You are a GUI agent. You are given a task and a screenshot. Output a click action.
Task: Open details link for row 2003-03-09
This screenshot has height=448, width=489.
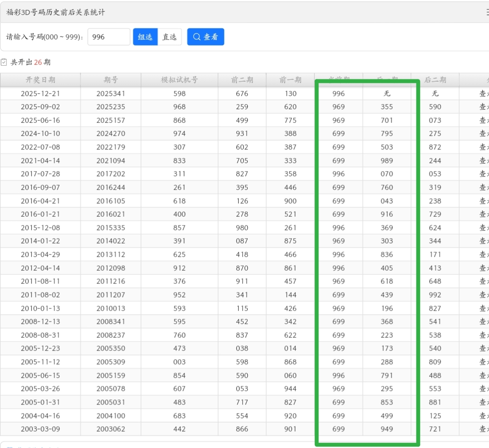(x=484, y=429)
